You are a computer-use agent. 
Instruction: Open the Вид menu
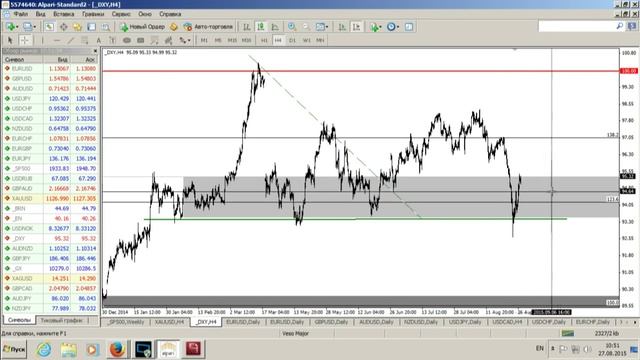point(40,14)
